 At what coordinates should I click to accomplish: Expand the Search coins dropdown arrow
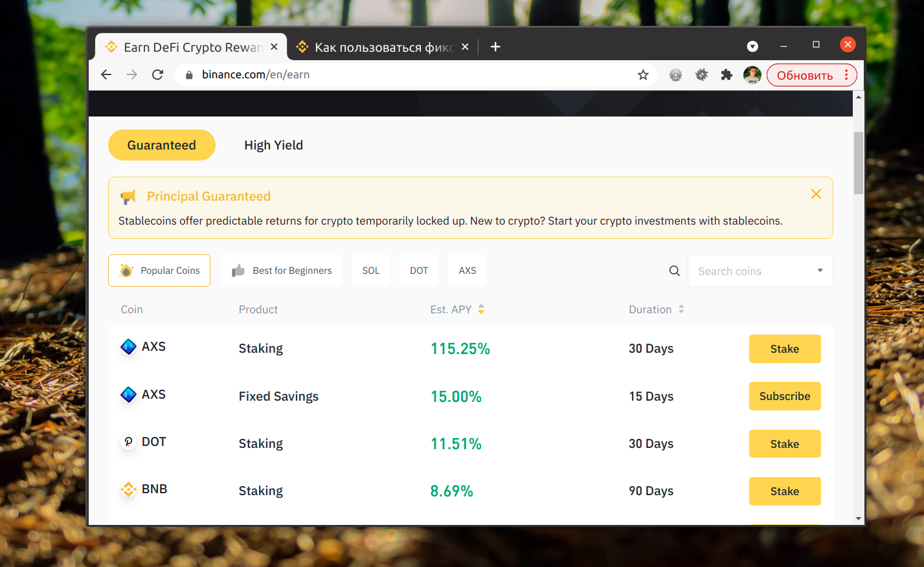point(820,271)
